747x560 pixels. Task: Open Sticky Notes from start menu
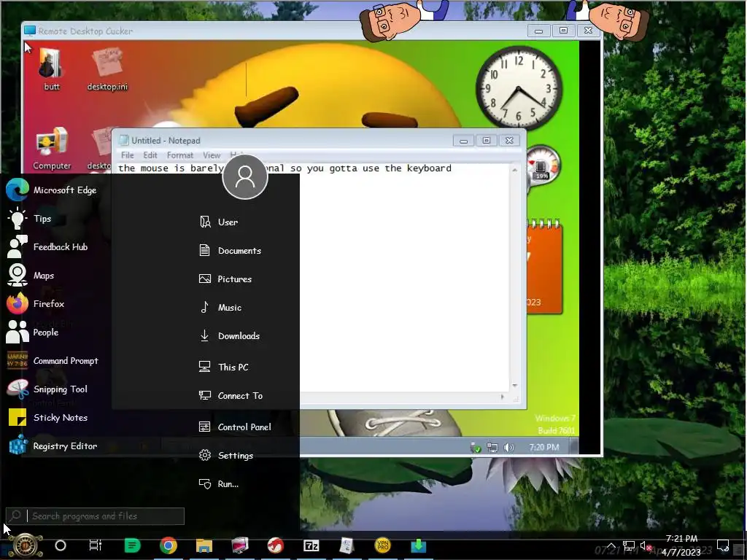click(47, 418)
